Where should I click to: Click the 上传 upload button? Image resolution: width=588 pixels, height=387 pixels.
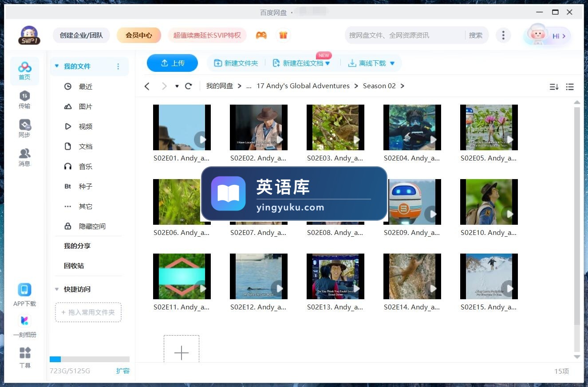pos(172,63)
